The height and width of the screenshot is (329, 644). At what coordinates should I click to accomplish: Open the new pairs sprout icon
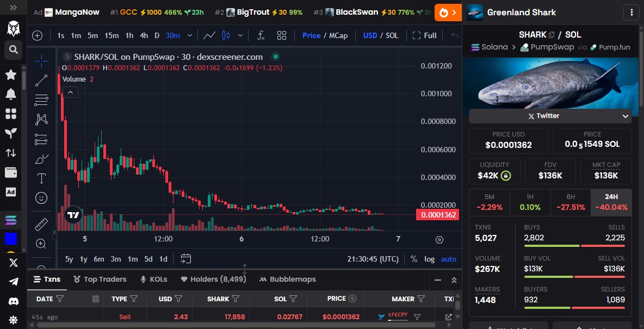pos(11,133)
